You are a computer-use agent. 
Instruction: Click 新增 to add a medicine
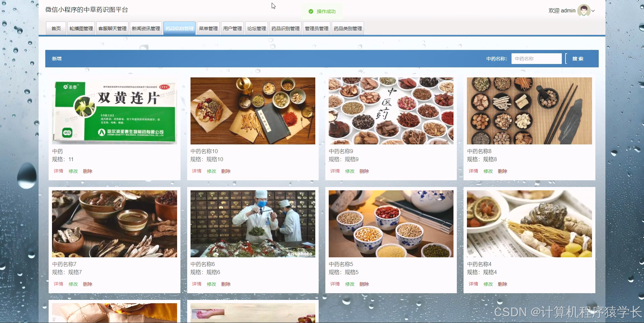point(57,59)
